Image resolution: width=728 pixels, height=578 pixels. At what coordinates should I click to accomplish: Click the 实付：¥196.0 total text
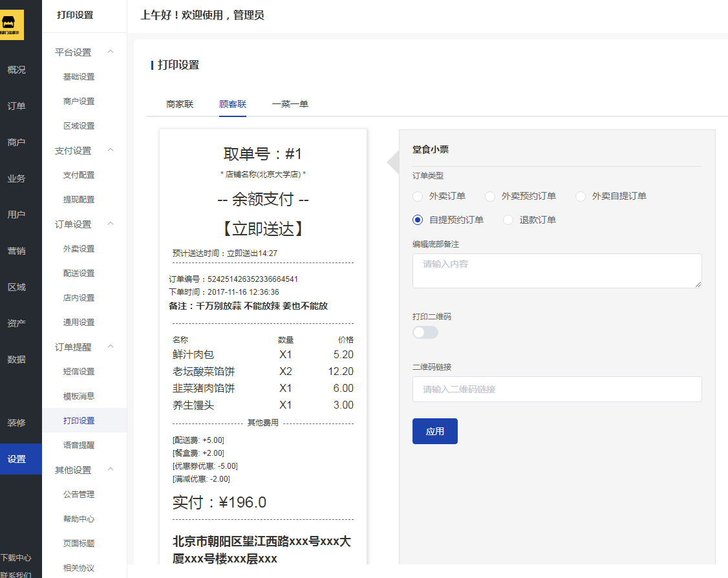coord(219,502)
